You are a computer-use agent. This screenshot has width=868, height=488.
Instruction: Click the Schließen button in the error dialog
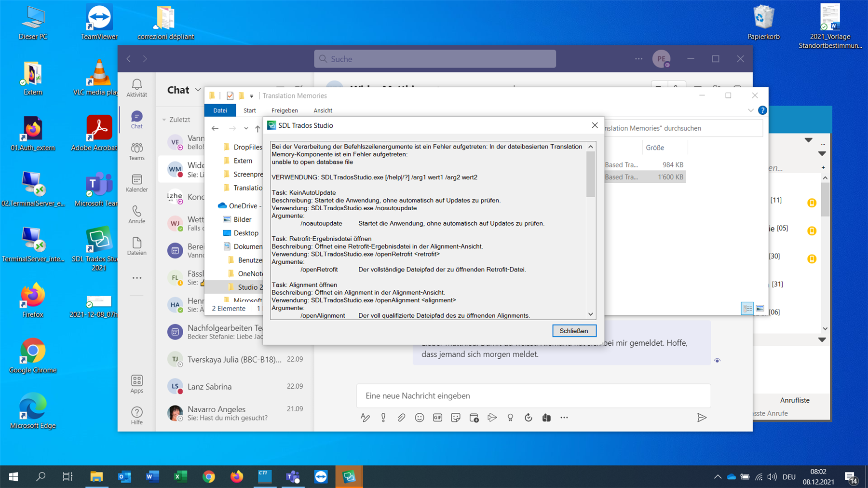[573, 331]
